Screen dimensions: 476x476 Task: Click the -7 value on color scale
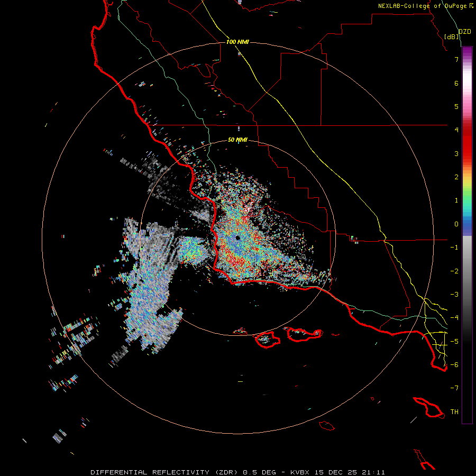pos(454,388)
